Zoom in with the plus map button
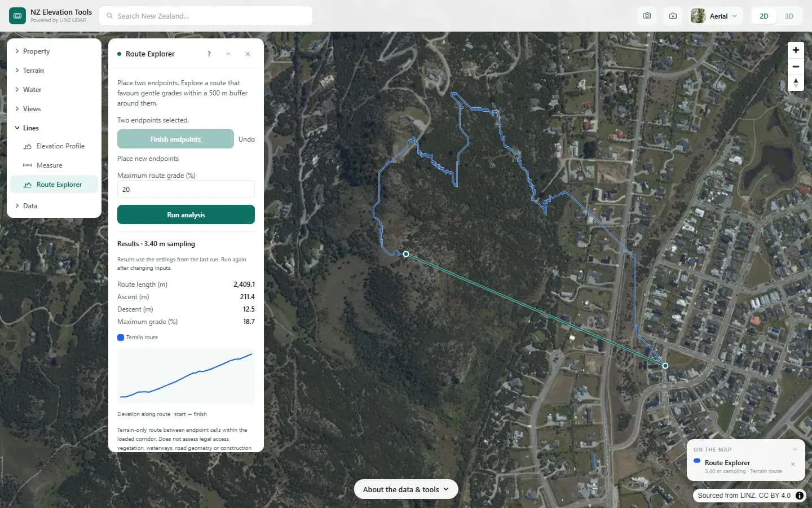Image resolution: width=812 pixels, height=508 pixels. 796,50
